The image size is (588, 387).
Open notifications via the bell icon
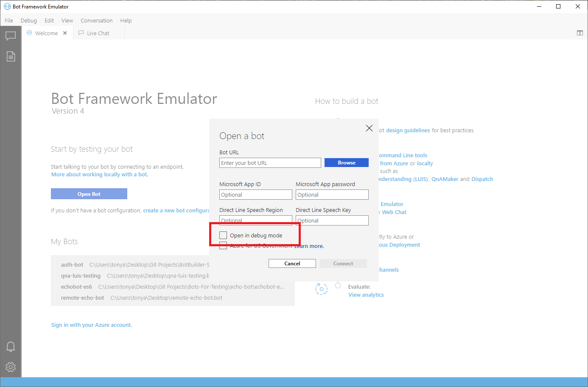(11, 347)
